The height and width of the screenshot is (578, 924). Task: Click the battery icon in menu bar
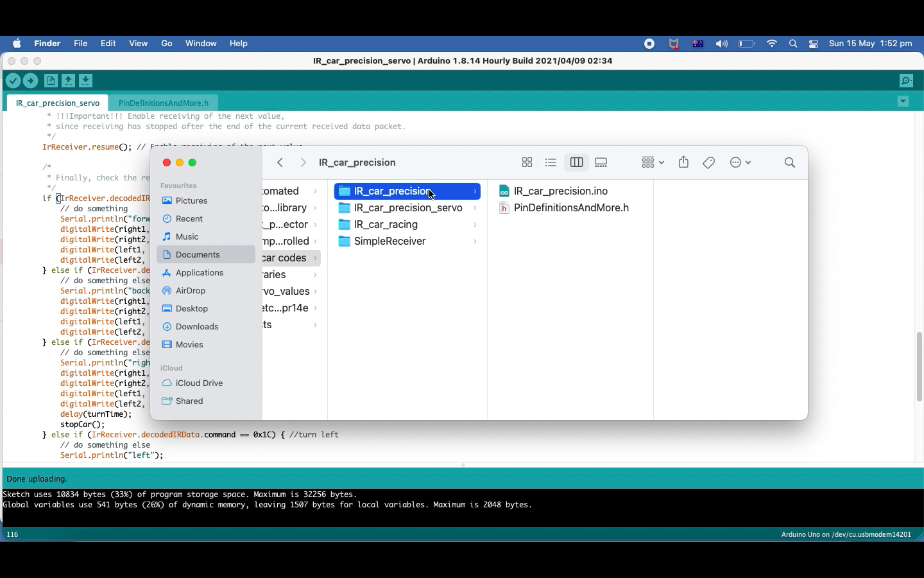click(747, 44)
